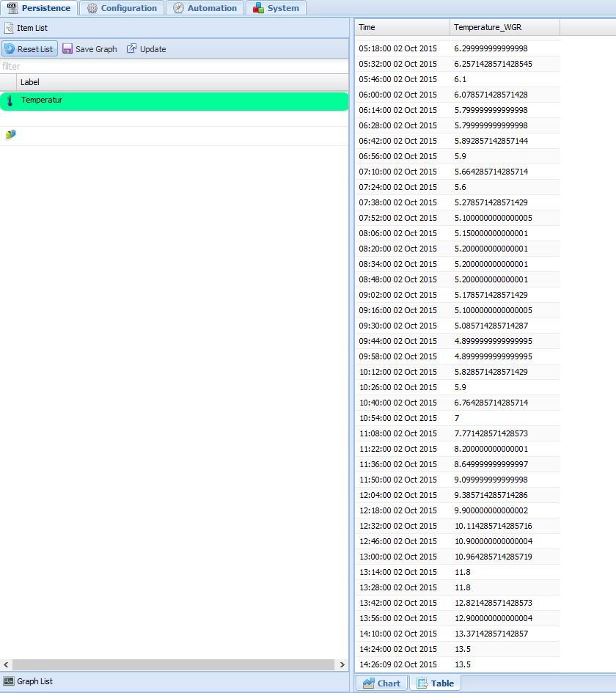Select row 13:00:00 02 Oct 2015

pyautogui.click(x=458, y=557)
